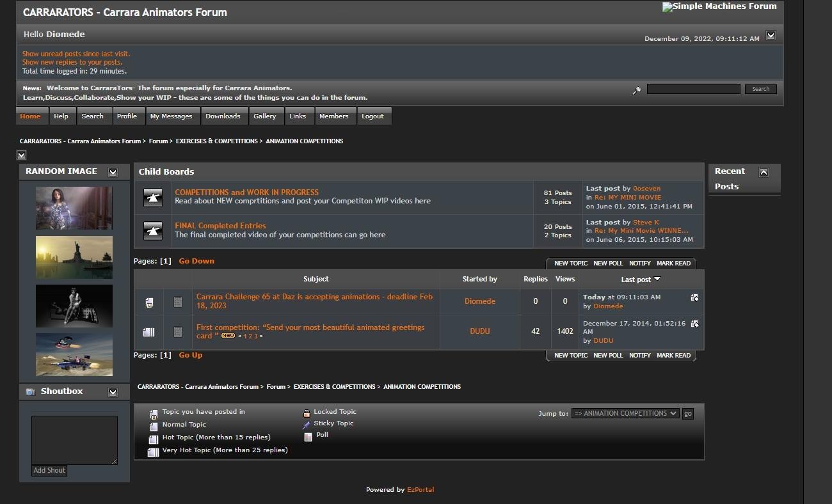Click the COMPETITIONS and WORK IN PROGRESS board icon

[x=152, y=198]
